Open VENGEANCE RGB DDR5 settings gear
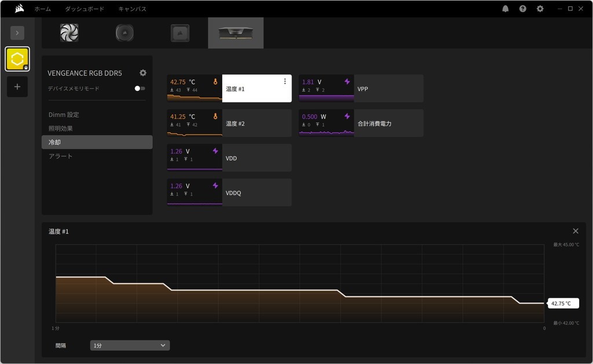The height and width of the screenshot is (364, 593). click(x=143, y=73)
